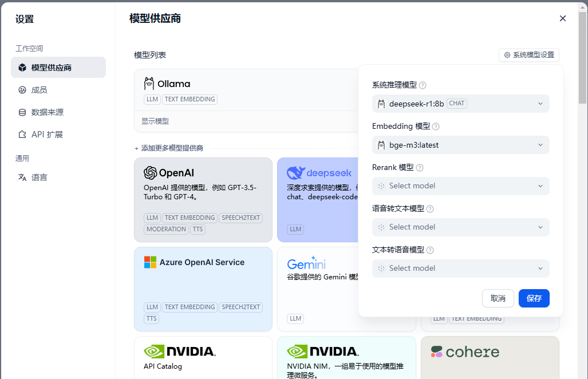Select the Azure OpenAI Service card
This screenshot has width=588, height=379.
[x=203, y=289]
